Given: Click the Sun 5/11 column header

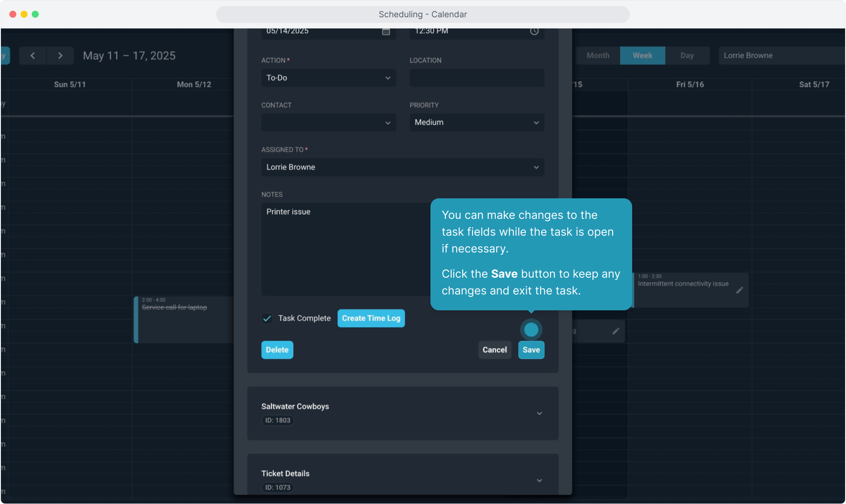Looking at the screenshot, I should (70, 84).
